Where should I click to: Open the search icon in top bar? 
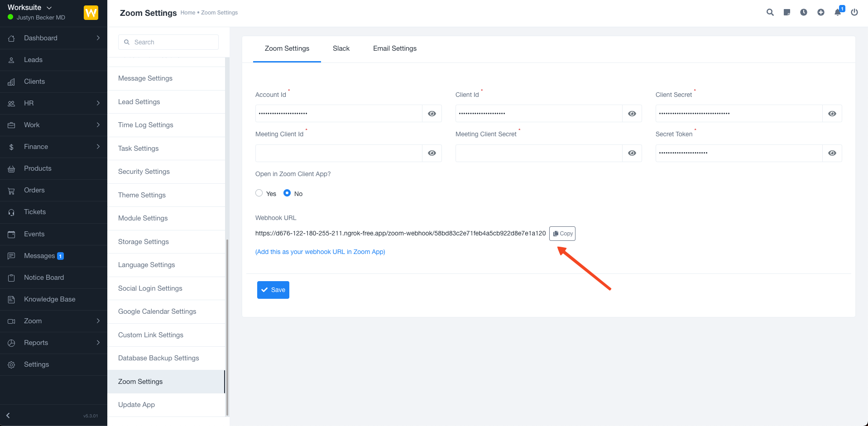pyautogui.click(x=770, y=12)
